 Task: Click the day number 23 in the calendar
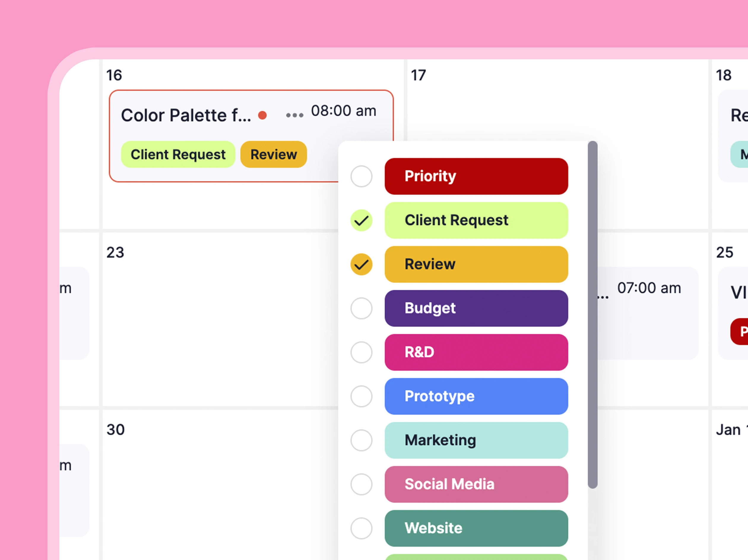115,252
